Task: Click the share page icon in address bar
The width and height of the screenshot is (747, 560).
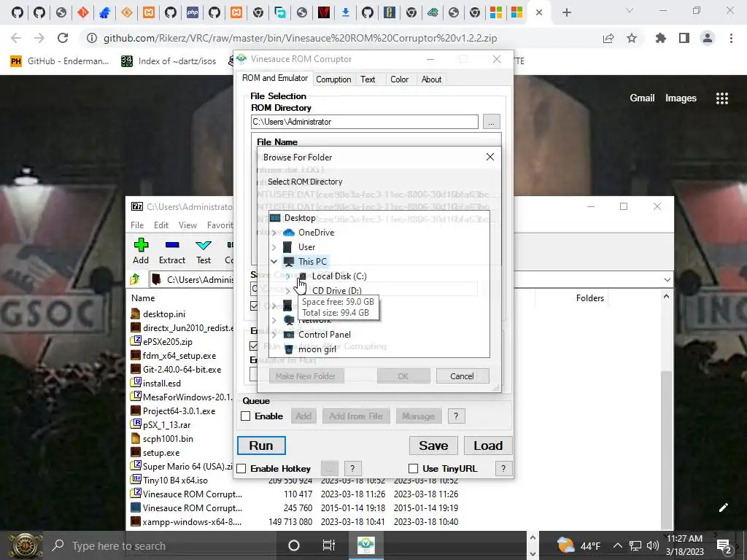Action: [x=608, y=38]
